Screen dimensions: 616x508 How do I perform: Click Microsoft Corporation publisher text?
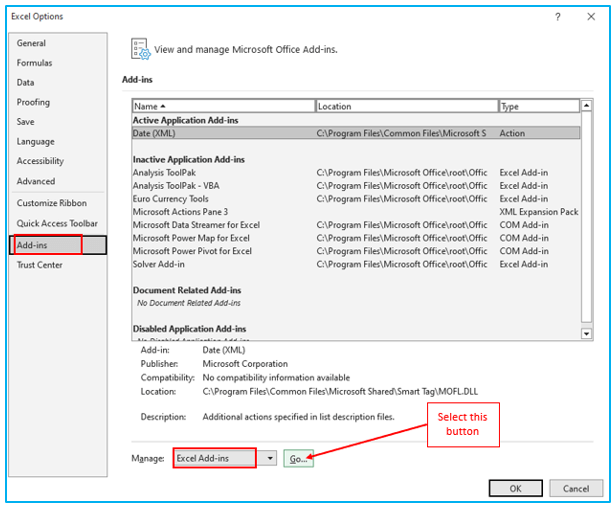[x=245, y=364]
